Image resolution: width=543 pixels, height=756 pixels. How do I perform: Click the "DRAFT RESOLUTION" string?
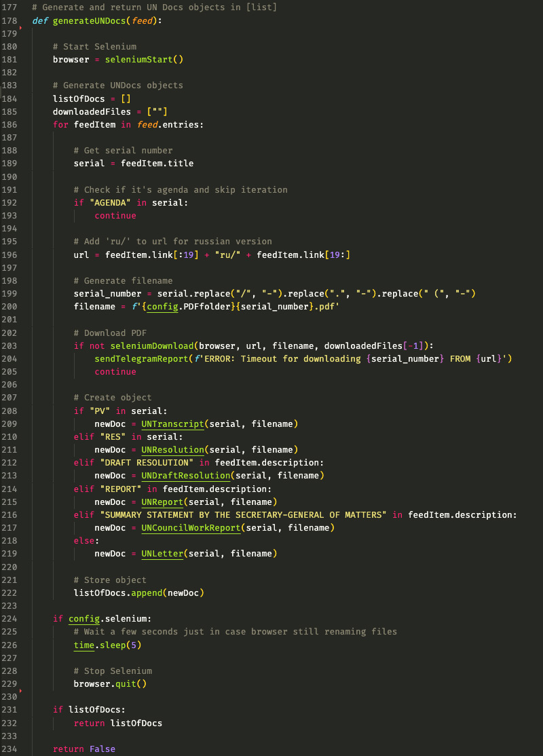[x=147, y=463]
